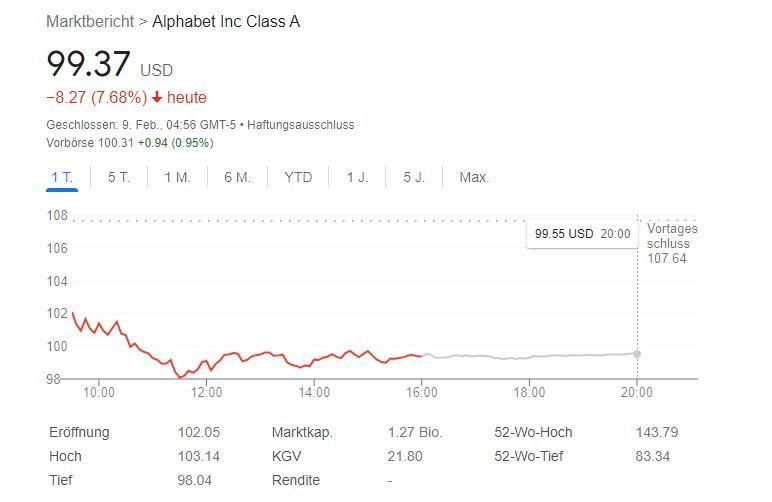The width and height of the screenshot is (772, 502).
Task: Switch chart to YTD view
Action: click(x=298, y=177)
